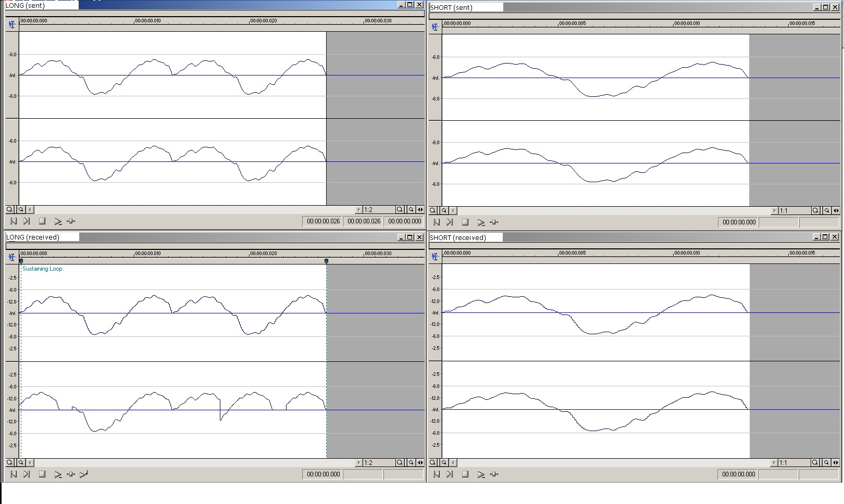Click level zoom-out magnifier in LONG (sent)

click(21, 209)
